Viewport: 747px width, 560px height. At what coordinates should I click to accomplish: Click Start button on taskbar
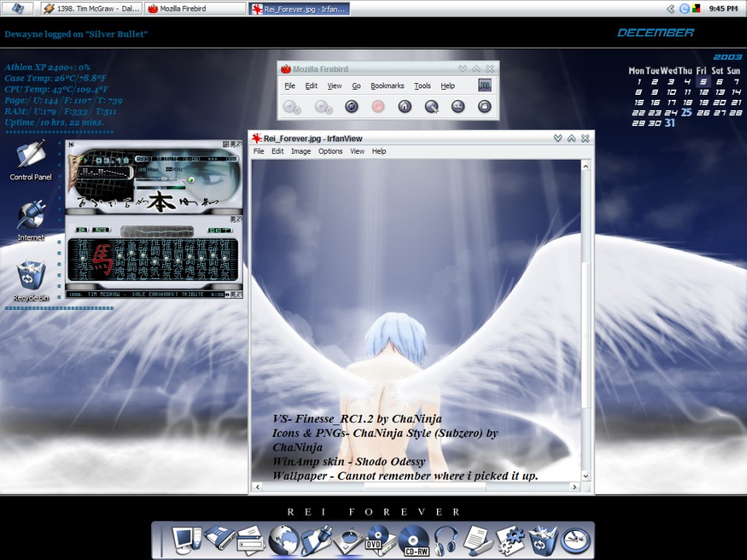pyautogui.click(x=18, y=9)
